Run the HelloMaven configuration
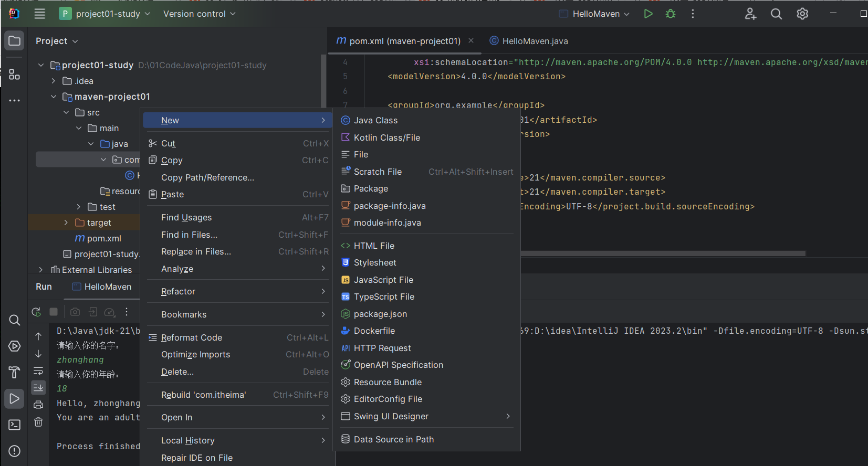Screen dimensions: 868x466 [648, 14]
